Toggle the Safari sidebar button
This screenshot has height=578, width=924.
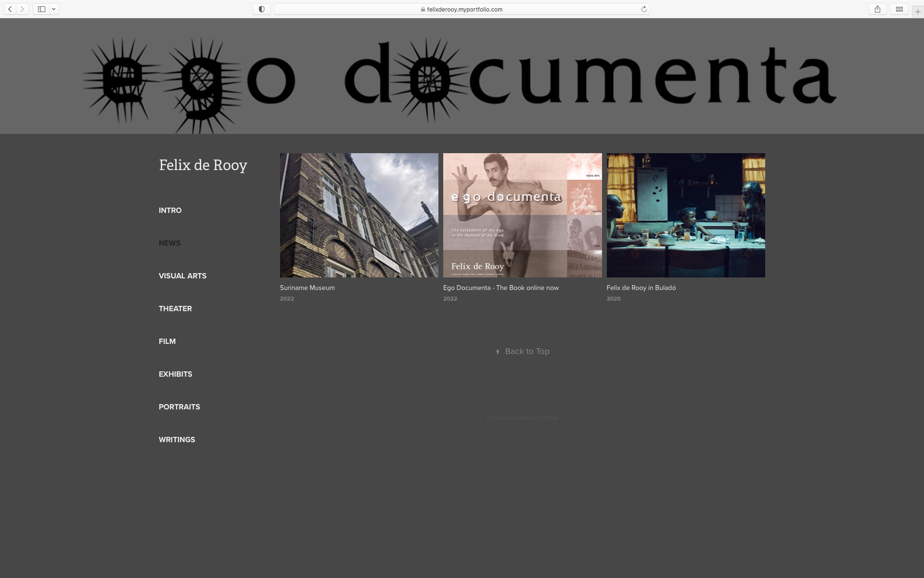point(42,9)
